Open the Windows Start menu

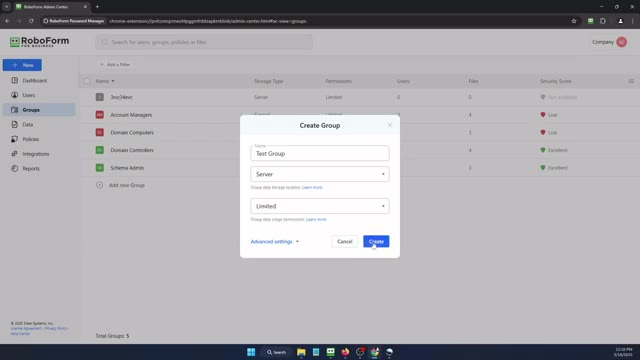pyautogui.click(x=251, y=352)
